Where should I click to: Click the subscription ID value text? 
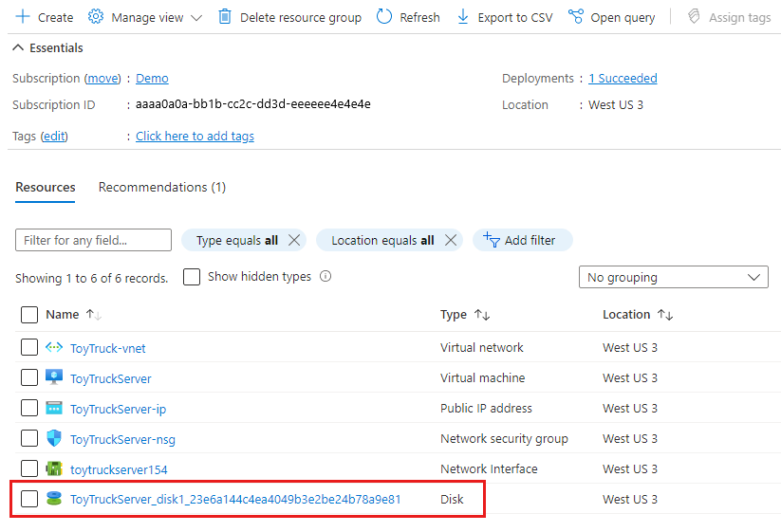(253, 104)
